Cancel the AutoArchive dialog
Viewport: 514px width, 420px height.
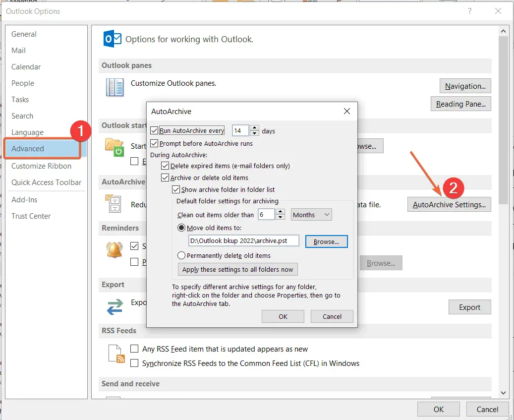[332, 316]
